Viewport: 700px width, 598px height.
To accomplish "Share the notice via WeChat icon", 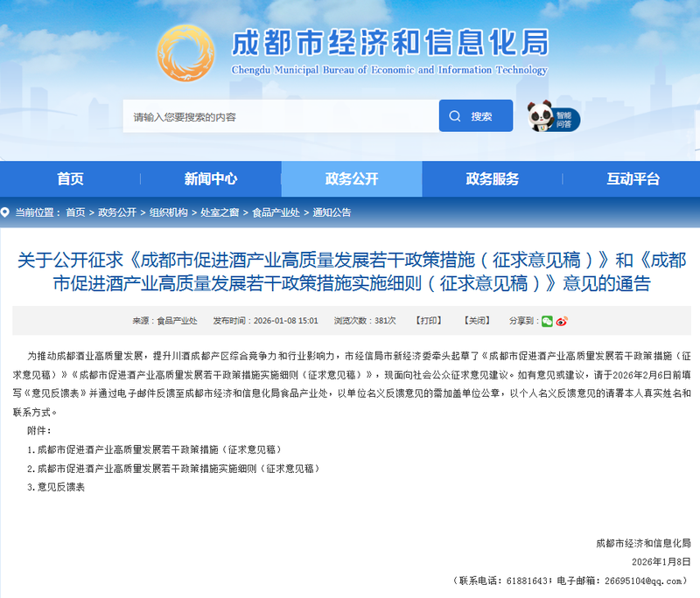I will click(x=547, y=321).
